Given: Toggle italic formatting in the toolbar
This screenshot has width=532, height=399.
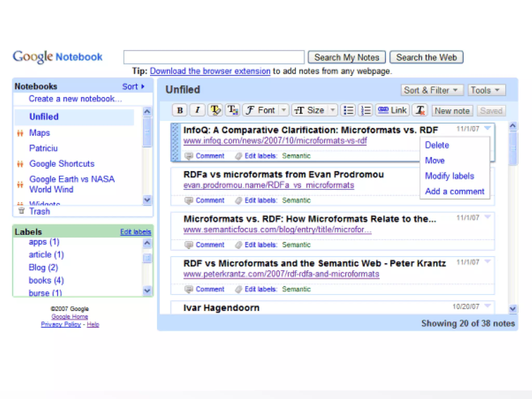Looking at the screenshot, I should pos(197,111).
